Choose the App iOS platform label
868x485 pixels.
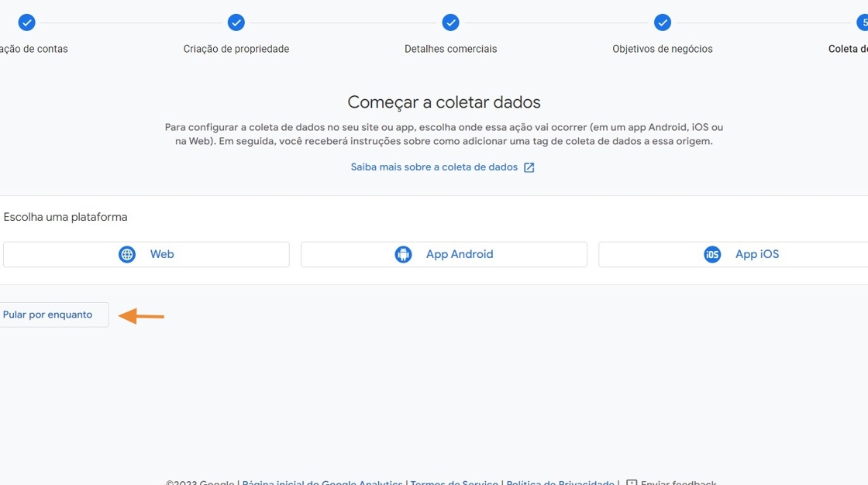pyautogui.click(x=756, y=254)
